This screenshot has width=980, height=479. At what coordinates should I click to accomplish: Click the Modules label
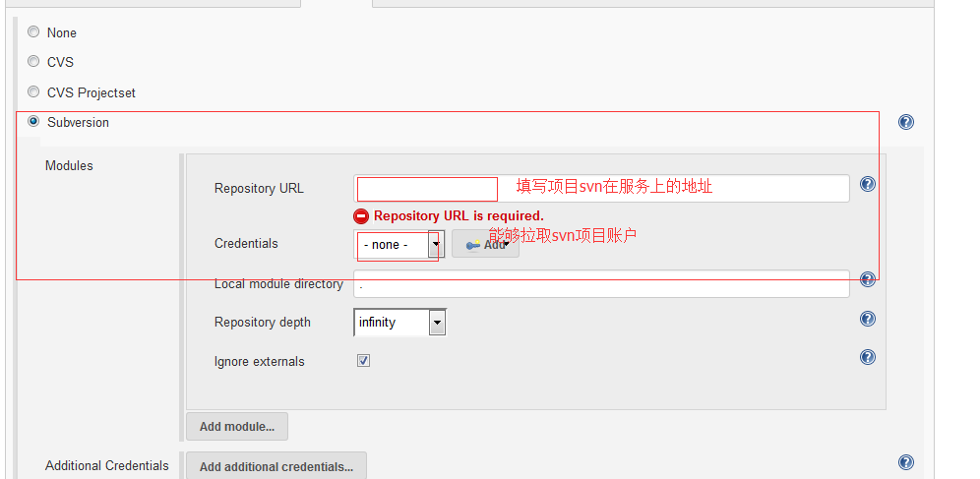point(69,165)
